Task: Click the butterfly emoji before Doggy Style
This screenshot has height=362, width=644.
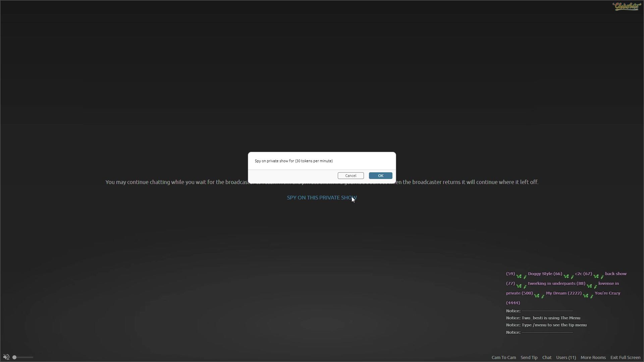Action: click(519, 276)
